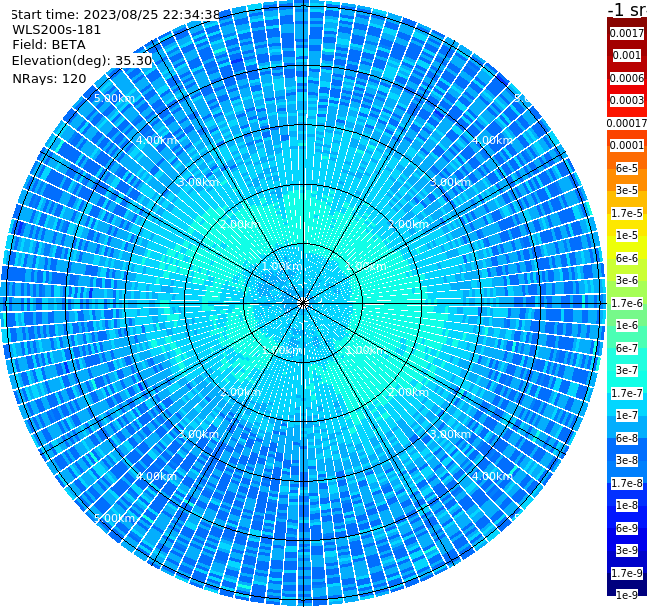This screenshot has height=607, width=647.
Task: Choose the 3e-5 colorbar value
Action: click(627, 190)
